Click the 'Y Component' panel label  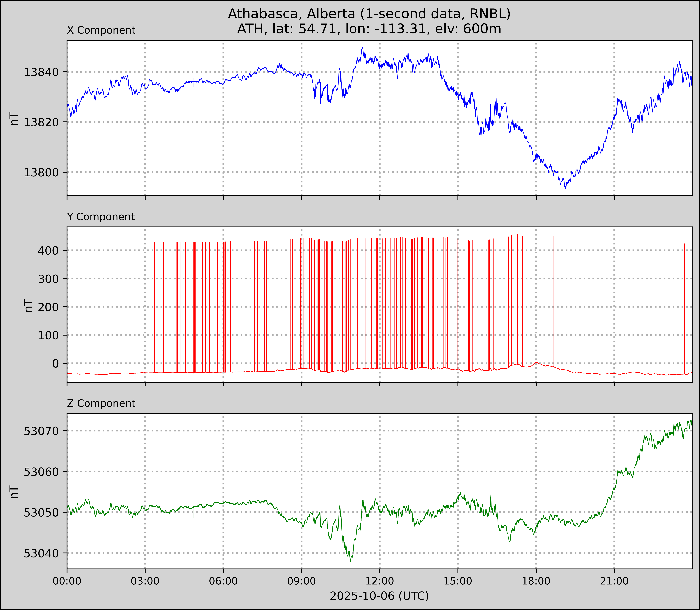coord(101,217)
